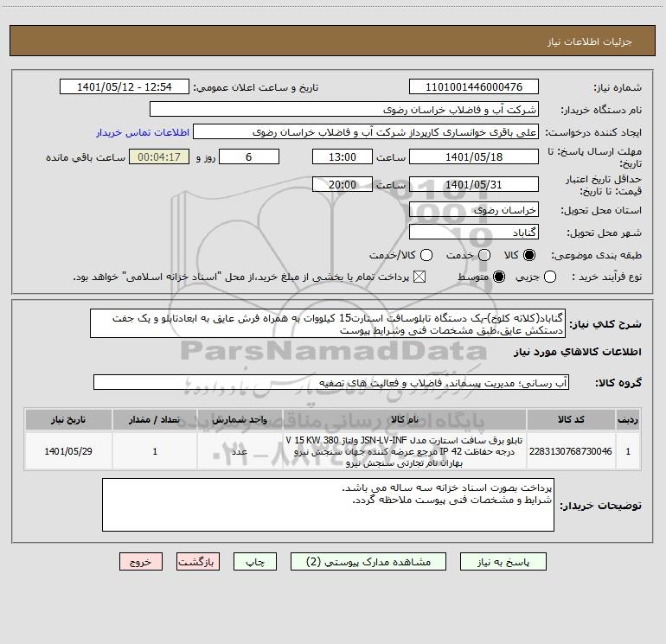This screenshot has width=666, height=644.
Task: Click the ردیف column header
Action: pos(628,419)
